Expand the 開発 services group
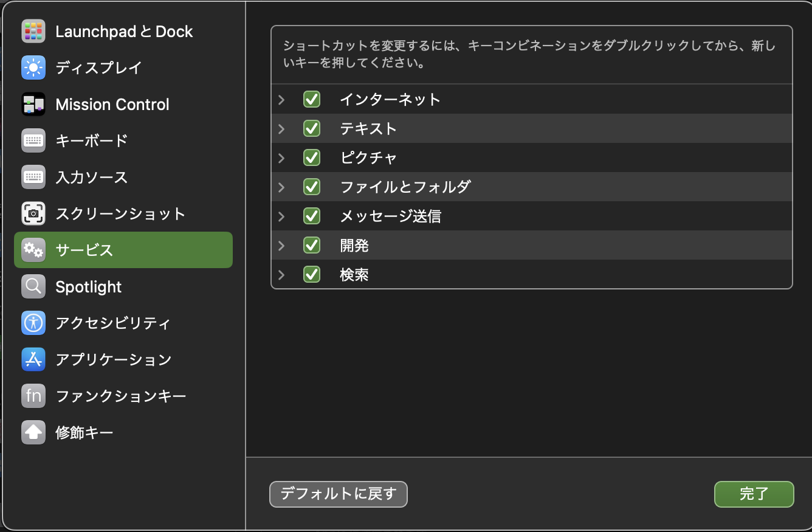 coord(281,246)
